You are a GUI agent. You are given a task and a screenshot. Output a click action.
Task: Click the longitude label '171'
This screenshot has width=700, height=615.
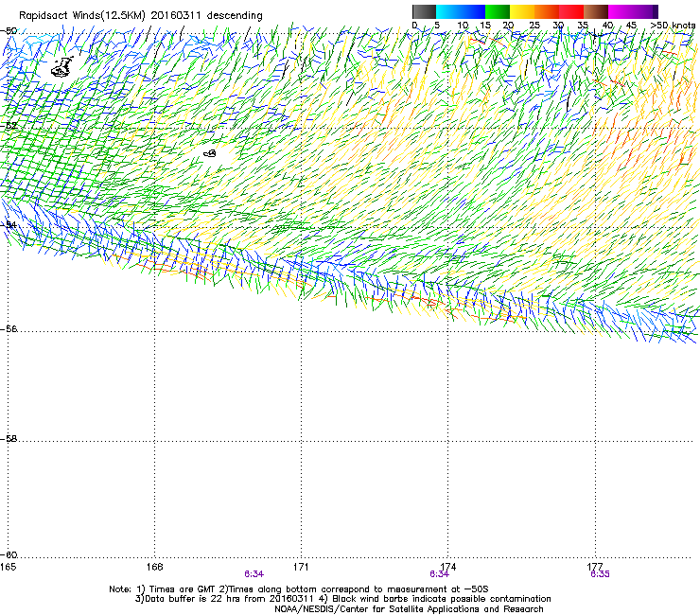301,567
